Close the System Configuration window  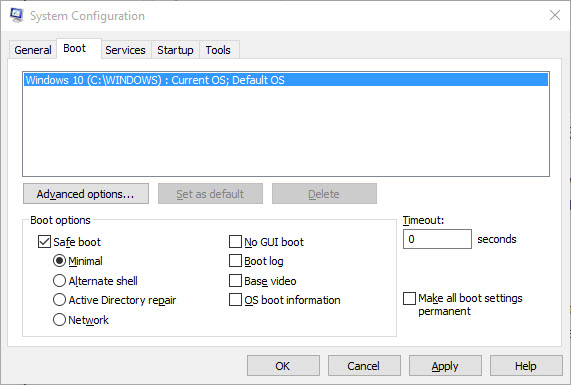click(555, 15)
